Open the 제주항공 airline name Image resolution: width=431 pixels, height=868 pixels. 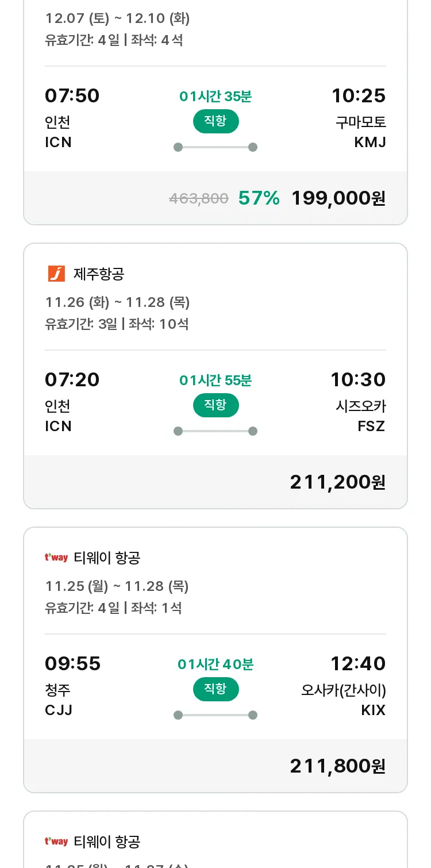point(99,274)
